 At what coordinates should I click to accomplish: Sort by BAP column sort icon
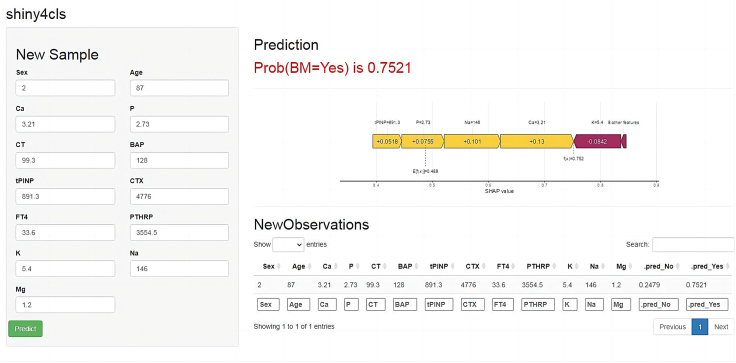click(x=415, y=266)
